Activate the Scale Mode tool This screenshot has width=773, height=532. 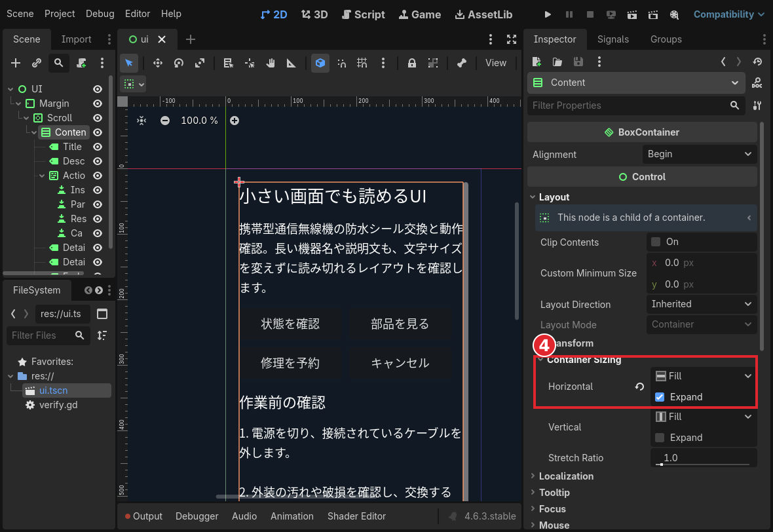coord(200,63)
